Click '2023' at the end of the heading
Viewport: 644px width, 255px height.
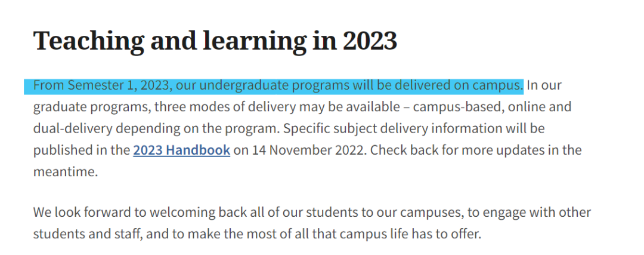pyautogui.click(x=370, y=41)
